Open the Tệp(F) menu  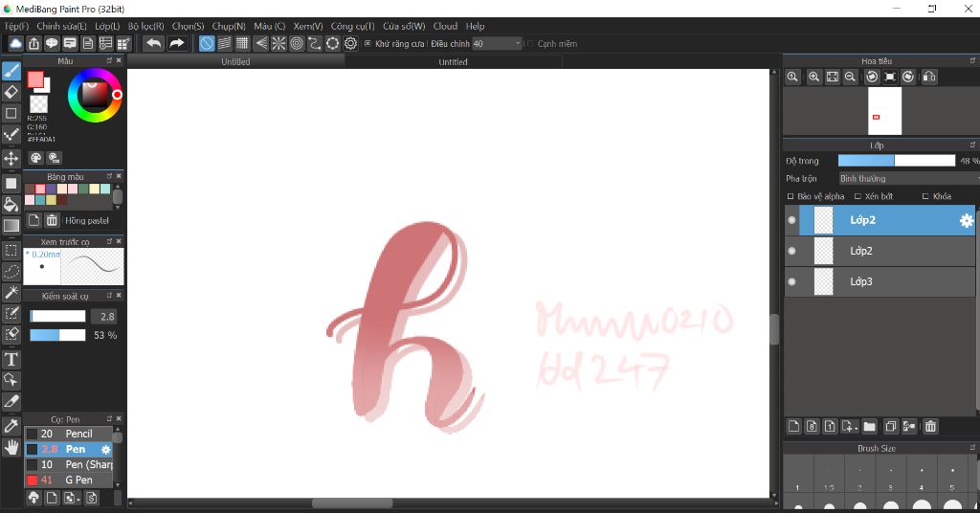(17, 26)
